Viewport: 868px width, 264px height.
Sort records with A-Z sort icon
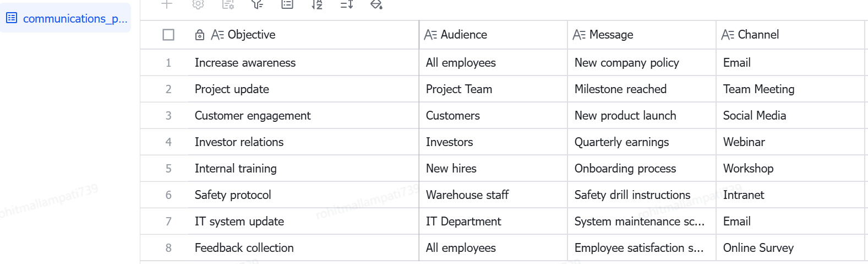(317, 4)
